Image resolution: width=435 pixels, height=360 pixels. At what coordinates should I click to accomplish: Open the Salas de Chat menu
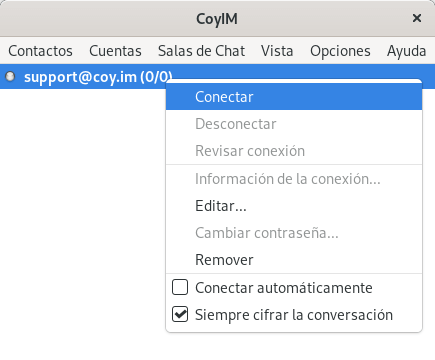[x=201, y=51]
